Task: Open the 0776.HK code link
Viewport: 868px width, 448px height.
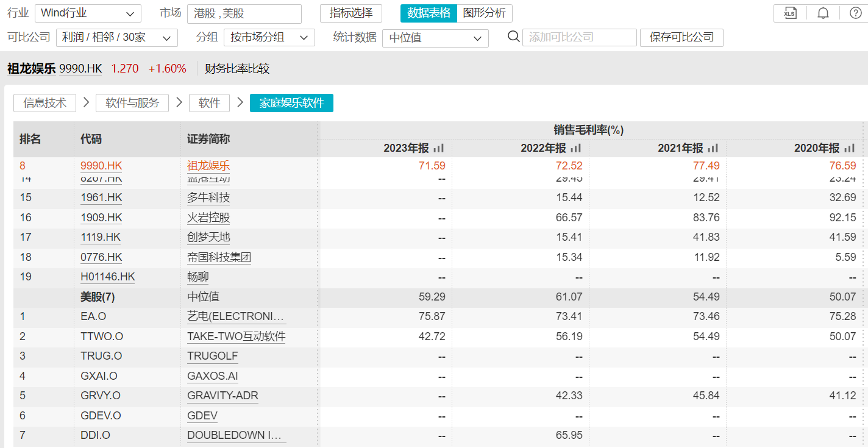Action: click(x=101, y=257)
